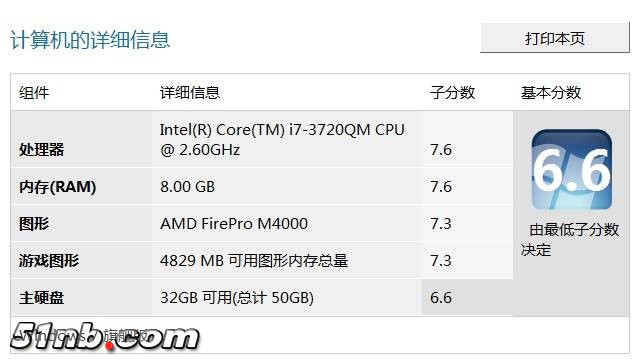Screen dimensions: 632x360
Task: Select the 主硬盘 row label
Action: coord(42,298)
